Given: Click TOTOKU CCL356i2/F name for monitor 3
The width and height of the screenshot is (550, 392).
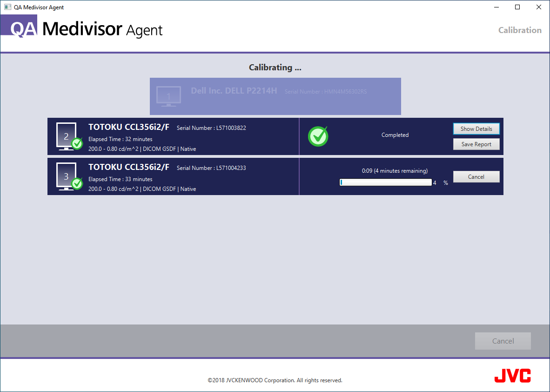Looking at the screenshot, I should pyautogui.click(x=129, y=167).
